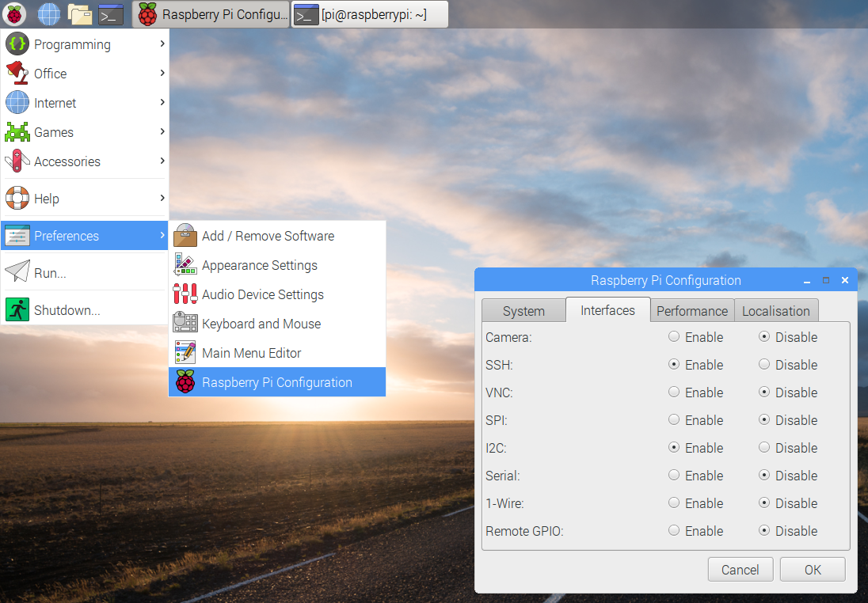Enable the Camera interface
This screenshot has width=868, height=603.
[x=674, y=336]
